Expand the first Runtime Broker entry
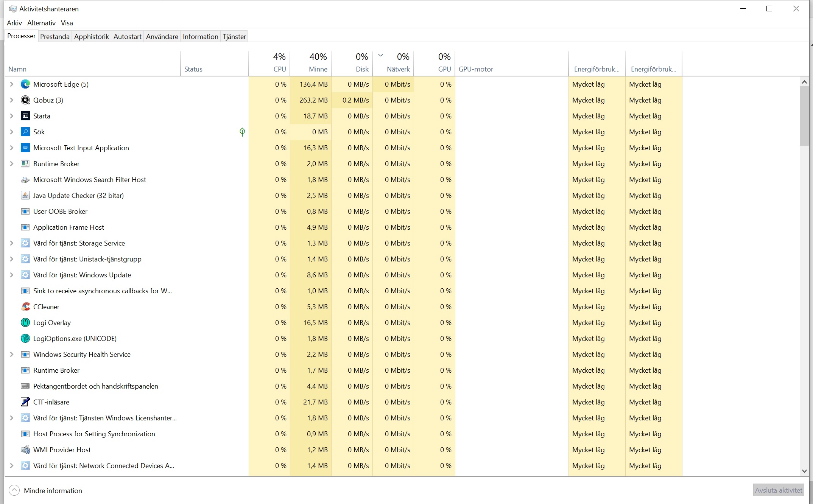 (12, 164)
